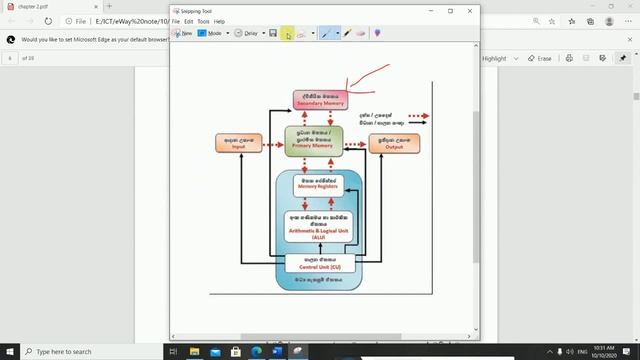Open Collections in Edge
This screenshot has height=360, width=640.
coord(590,21)
